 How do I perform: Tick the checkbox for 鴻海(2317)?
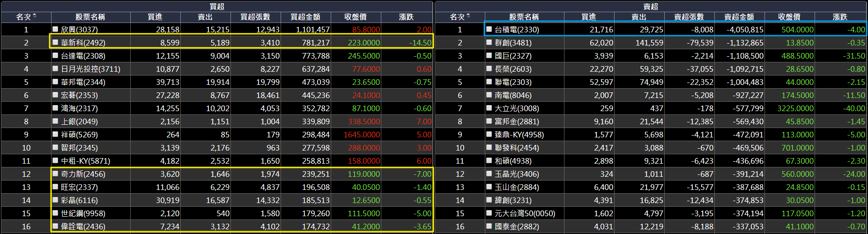coord(55,108)
